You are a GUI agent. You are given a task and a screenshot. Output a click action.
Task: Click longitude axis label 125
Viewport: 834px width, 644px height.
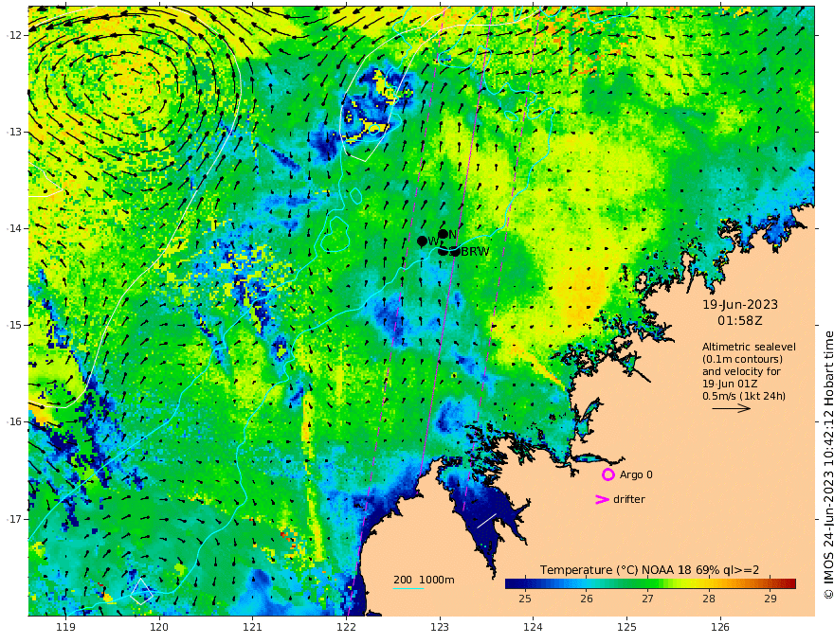[x=627, y=627]
